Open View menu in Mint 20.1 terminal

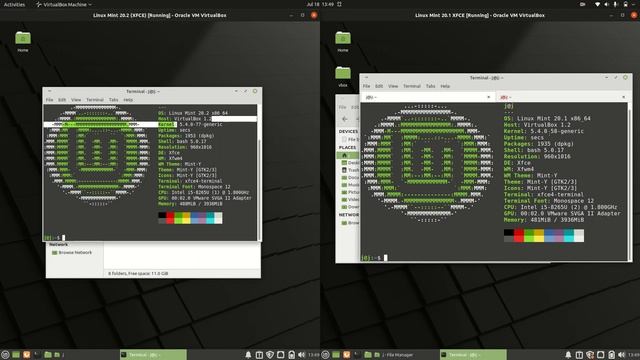click(393, 86)
